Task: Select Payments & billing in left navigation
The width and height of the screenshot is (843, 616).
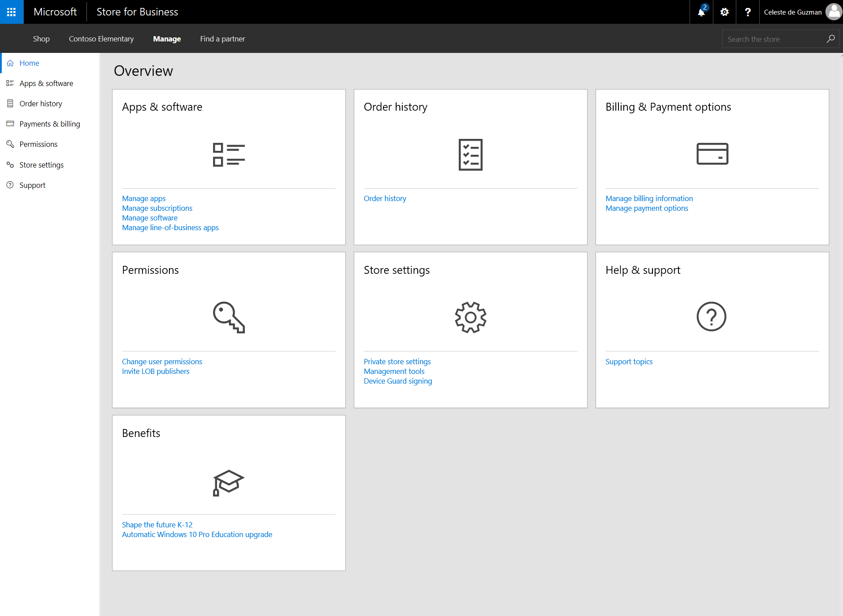Action: (50, 124)
